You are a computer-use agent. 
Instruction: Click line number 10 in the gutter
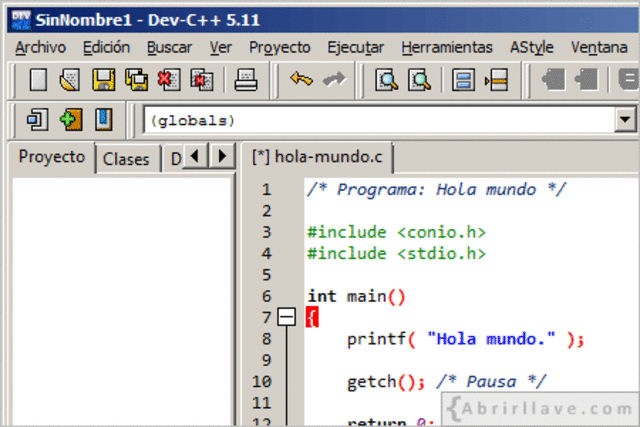coord(262,382)
